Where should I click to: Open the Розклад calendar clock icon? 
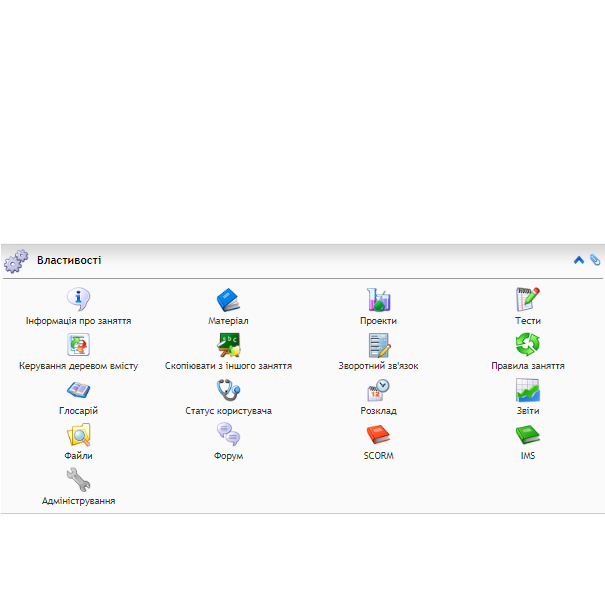click(x=378, y=389)
